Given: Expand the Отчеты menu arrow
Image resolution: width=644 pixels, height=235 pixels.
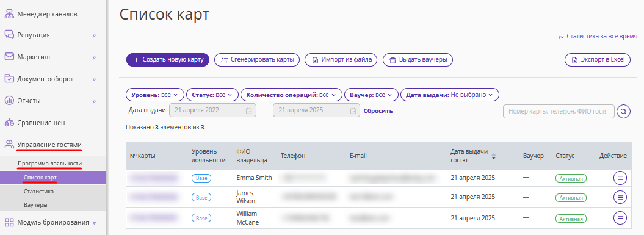Looking at the screenshot, I should click(x=94, y=101).
